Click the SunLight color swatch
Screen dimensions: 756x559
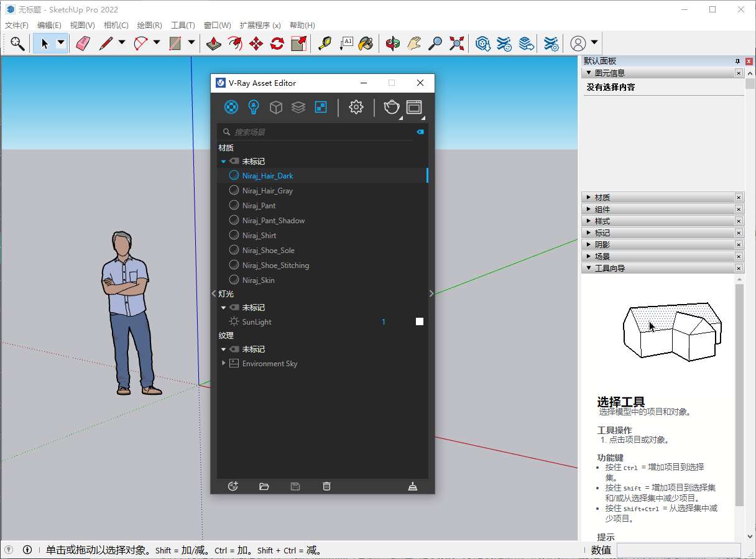tap(419, 321)
